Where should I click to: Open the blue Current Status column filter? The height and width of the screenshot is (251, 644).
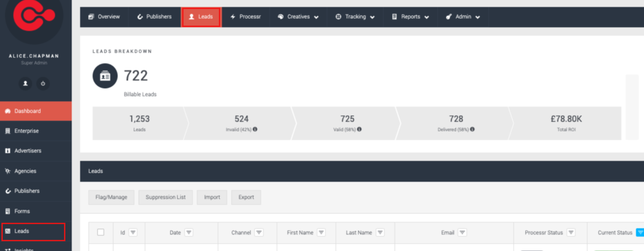[640, 233]
